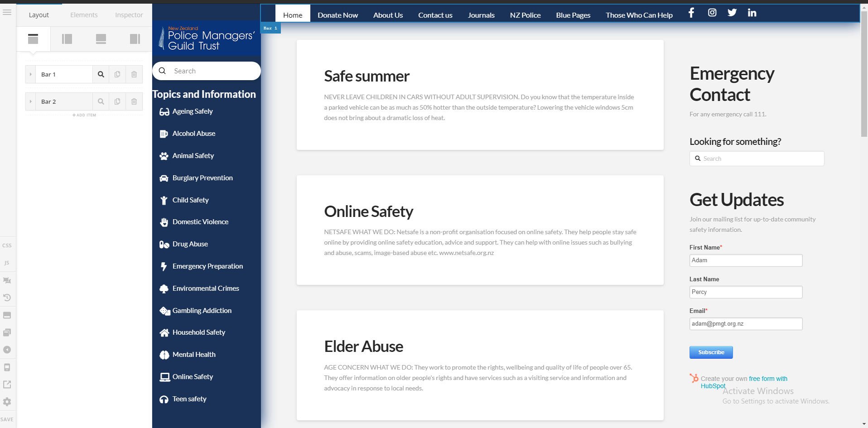The width and height of the screenshot is (868, 428).
Task: Select the right sidebar region layout icon
Action: [x=135, y=39]
